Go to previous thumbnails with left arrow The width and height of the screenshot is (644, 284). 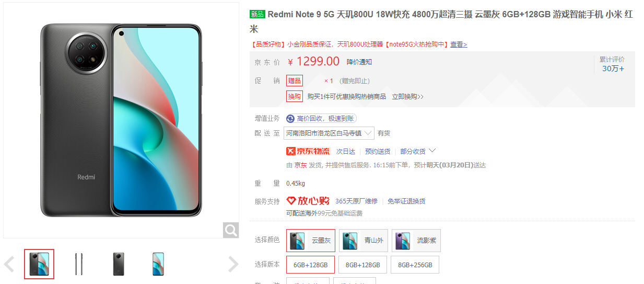tap(9, 264)
